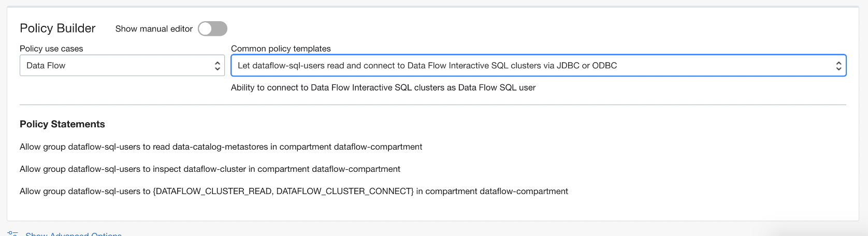The image size is (868, 236).
Task: Click the DATAFLOW_CLUSTER_CONNECT permission text
Action: (x=344, y=191)
